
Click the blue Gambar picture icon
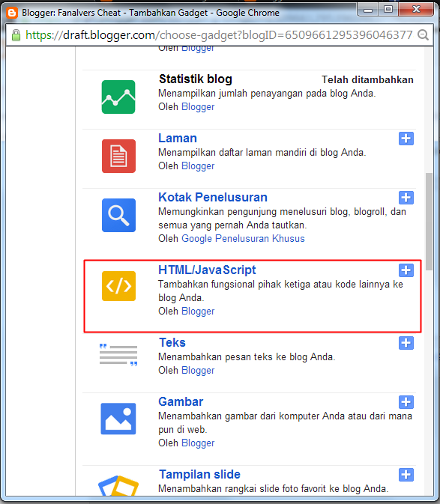(x=118, y=419)
